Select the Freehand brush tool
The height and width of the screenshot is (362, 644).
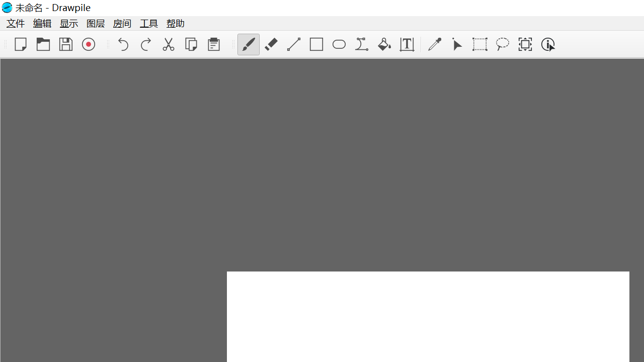(249, 44)
